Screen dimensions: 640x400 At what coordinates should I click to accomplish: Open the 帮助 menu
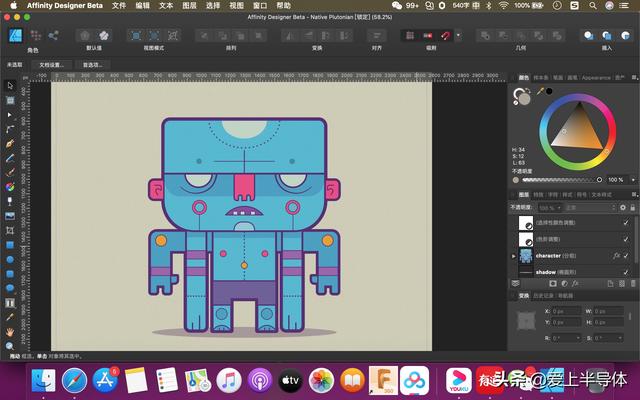[x=284, y=5]
